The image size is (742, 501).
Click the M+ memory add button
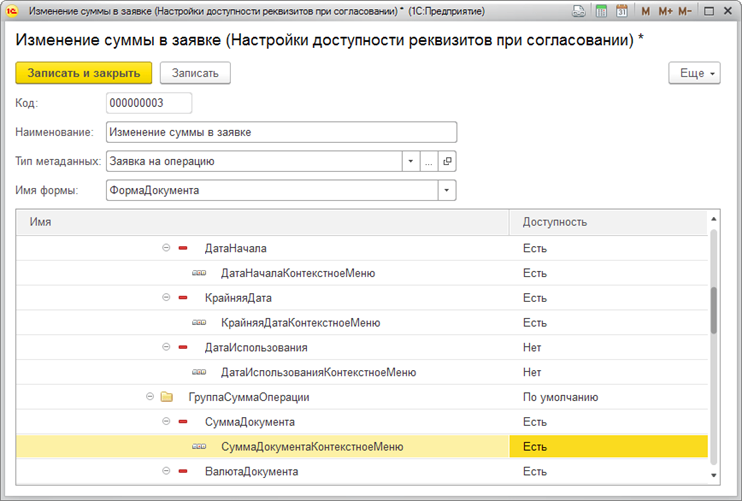(x=665, y=11)
